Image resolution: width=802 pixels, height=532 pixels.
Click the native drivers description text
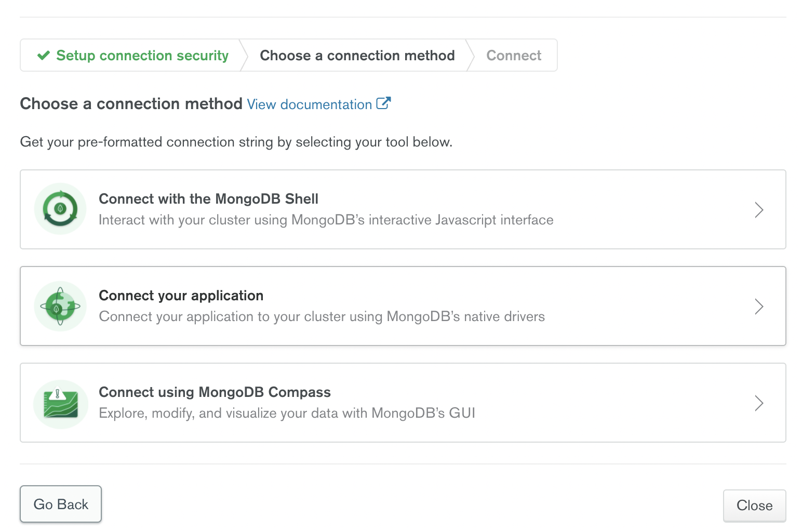322,316
